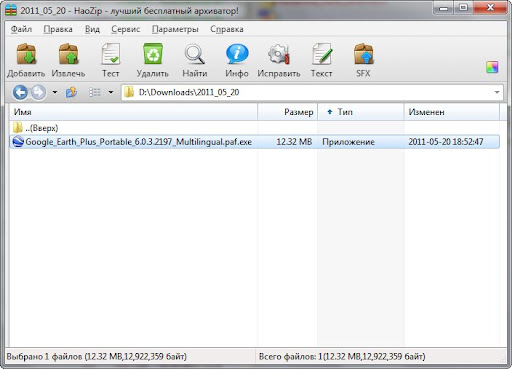This screenshot has height=369, width=512.
Task: Open the Сервис menu
Action: coord(126,29)
